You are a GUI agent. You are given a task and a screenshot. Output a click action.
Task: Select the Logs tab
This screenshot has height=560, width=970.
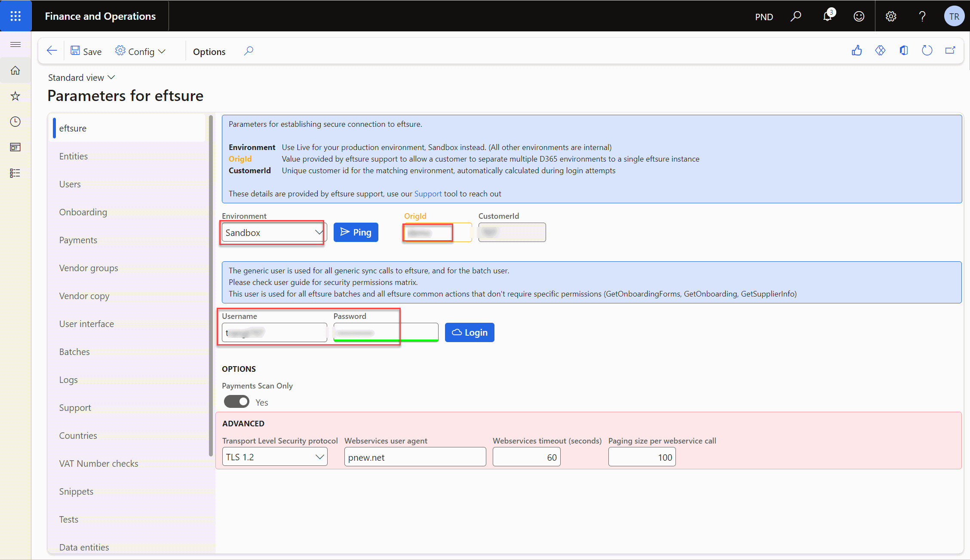[x=128, y=379]
